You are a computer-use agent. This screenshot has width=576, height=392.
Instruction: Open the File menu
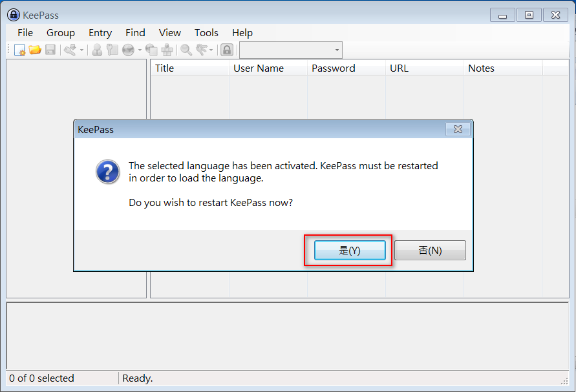[x=25, y=33]
